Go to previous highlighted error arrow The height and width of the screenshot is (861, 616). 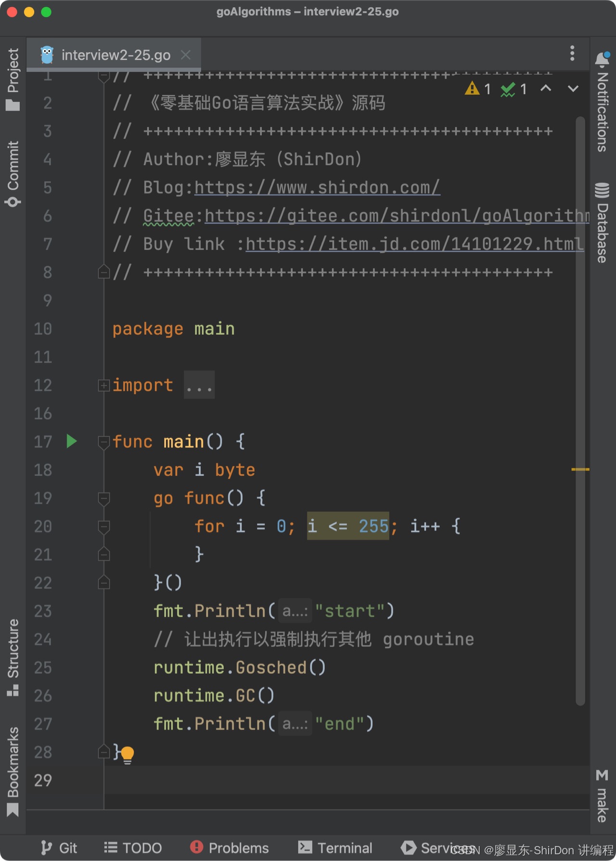point(546,88)
